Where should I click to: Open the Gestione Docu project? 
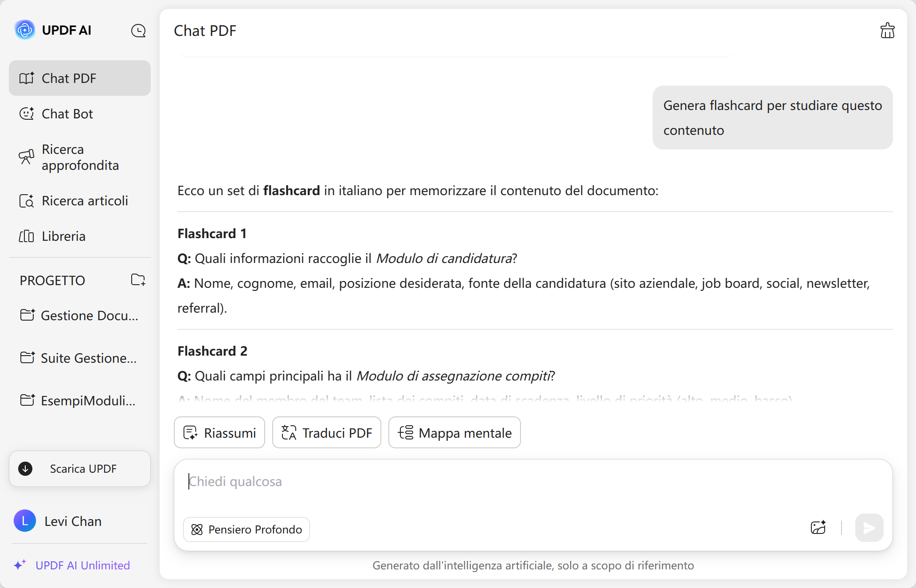click(89, 315)
